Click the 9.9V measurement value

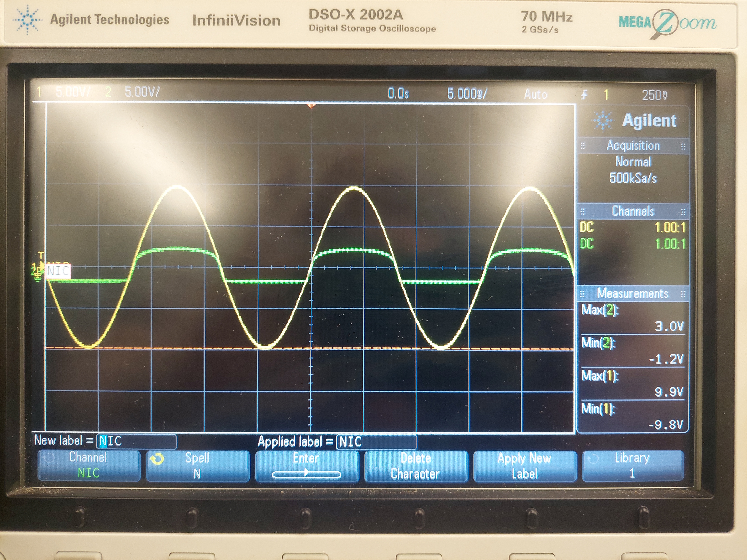coord(669,392)
